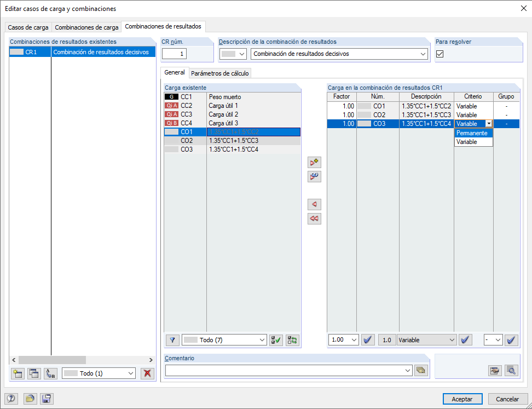This screenshot has height=409, width=532.
Task: Toggle the Para resolver checkbox
Action: pyautogui.click(x=440, y=54)
